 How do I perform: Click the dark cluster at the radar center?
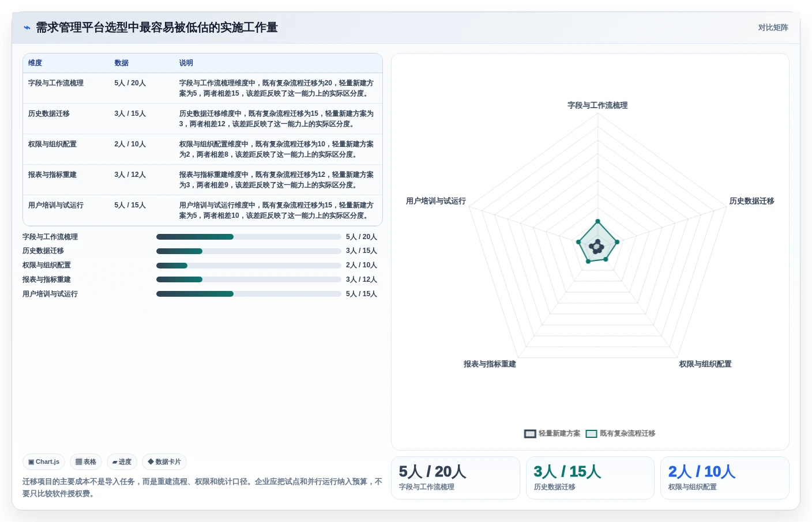597,247
